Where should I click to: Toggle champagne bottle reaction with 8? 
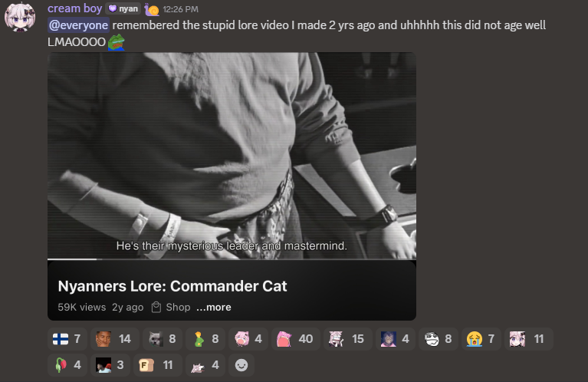pyautogui.click(x=205, y=339)
